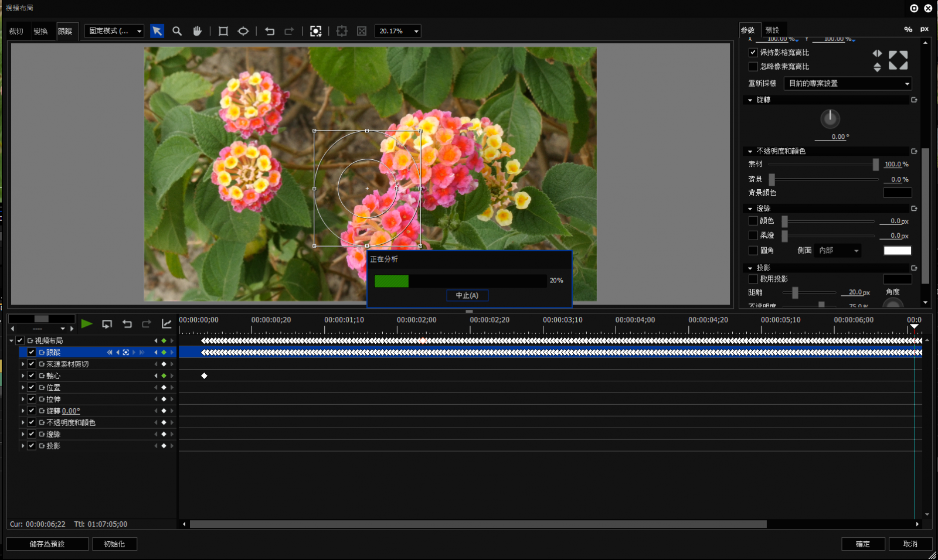Image resolution: width=938 pixels, height=560 pixels.
Task: Select the hand pan tool
Action: [x=198, y=31]
